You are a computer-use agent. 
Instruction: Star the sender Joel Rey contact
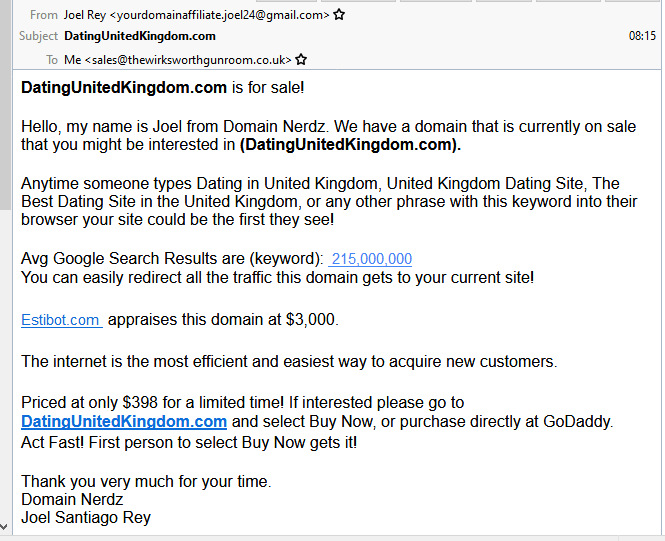pyautogui.click(x=339, y=15)
